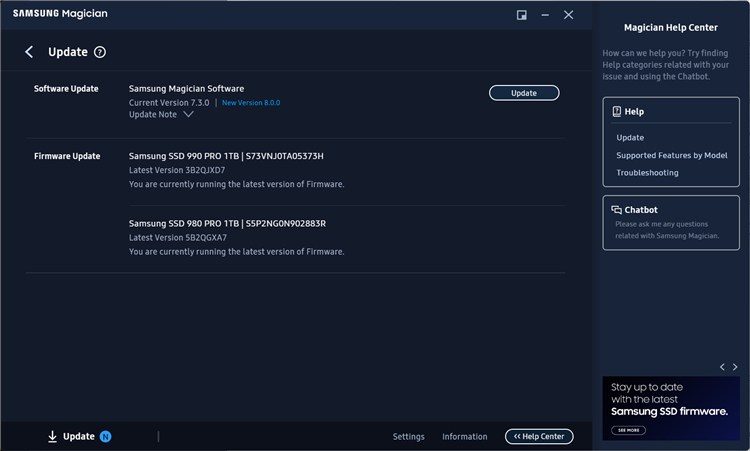
Task: Show next banner with right arrow
Action: click(x=735, y=367)
